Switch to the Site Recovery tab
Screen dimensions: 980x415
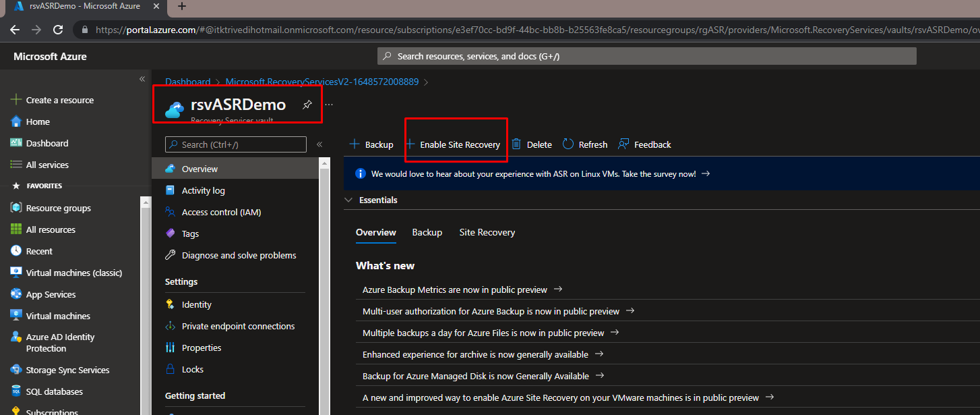(x=487, y=232)
